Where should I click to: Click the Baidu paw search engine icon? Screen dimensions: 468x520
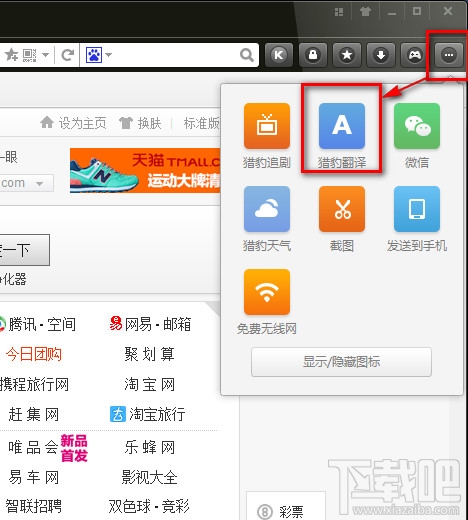(x=94, y=55)
